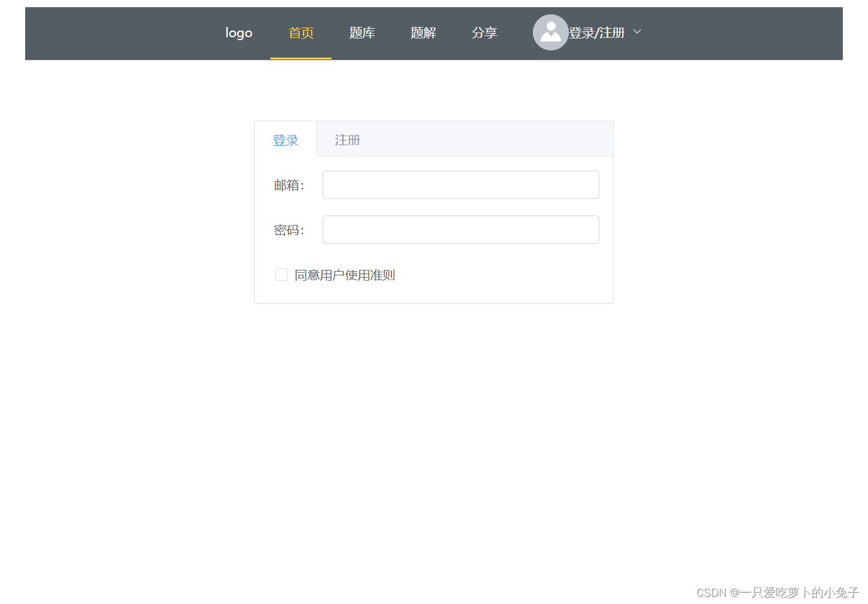The width and height of the screenshot is (868, 604).
Task: Switch to the 注册 tab
Action: point(347,139)
